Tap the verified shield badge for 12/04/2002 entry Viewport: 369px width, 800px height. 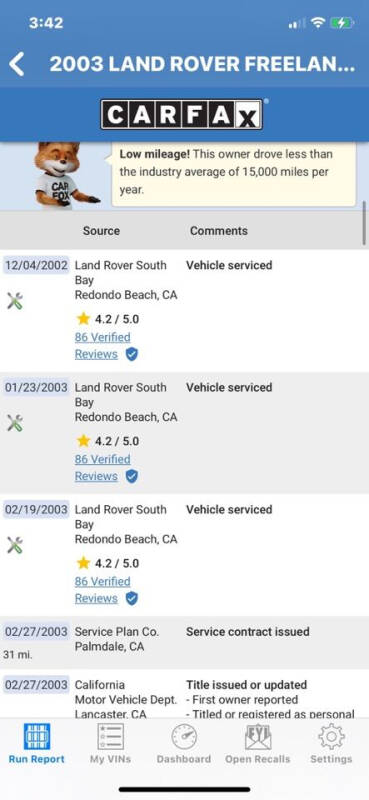[132, 354]
